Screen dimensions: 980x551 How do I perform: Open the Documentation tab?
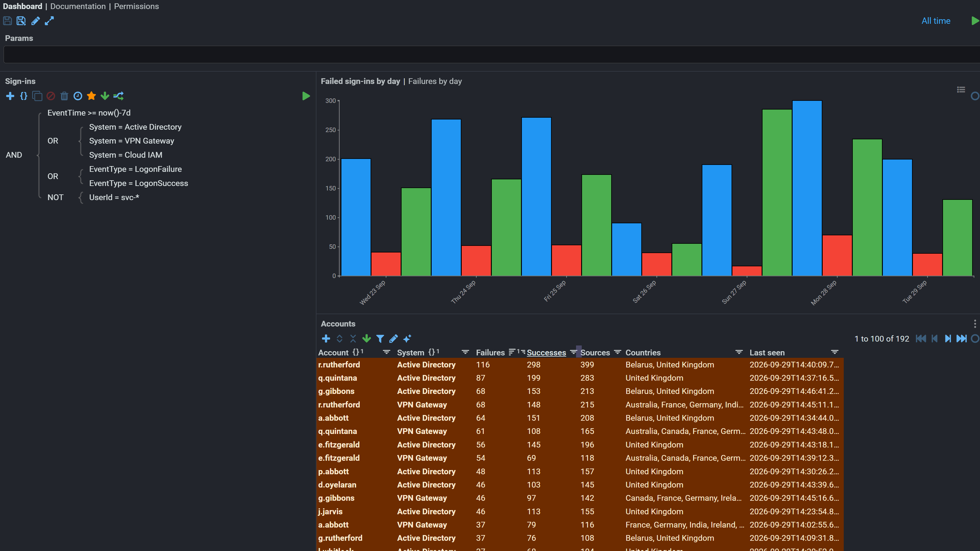click(78, 6)
